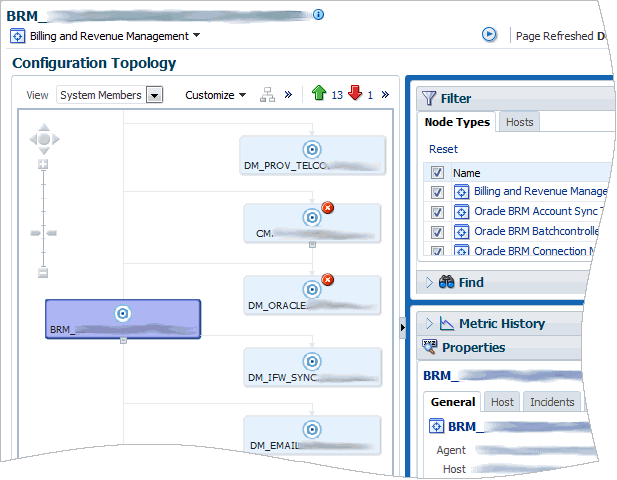Select the DM_IFW_SYNC node
Screen dimensions: 617x480
click(x=312, y=367)
